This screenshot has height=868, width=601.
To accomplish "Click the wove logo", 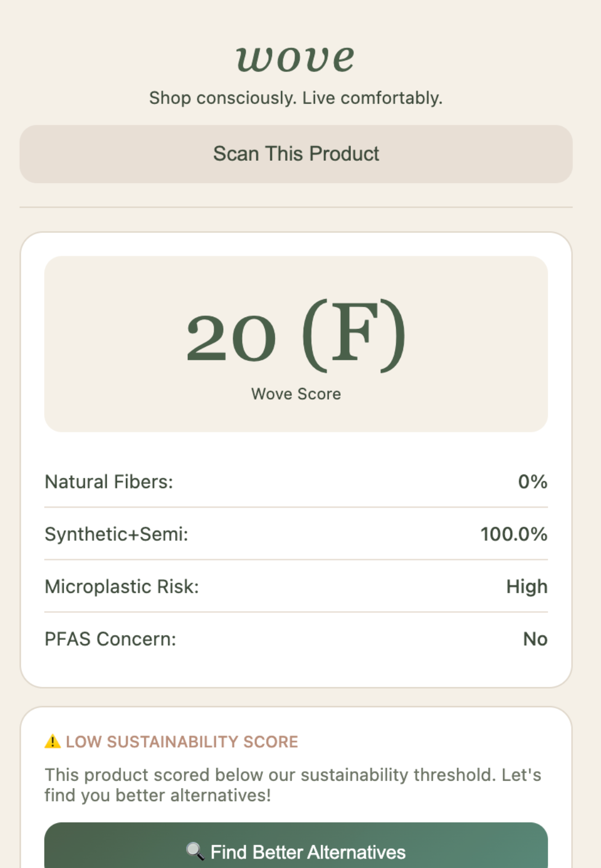I will coord(296,58).
